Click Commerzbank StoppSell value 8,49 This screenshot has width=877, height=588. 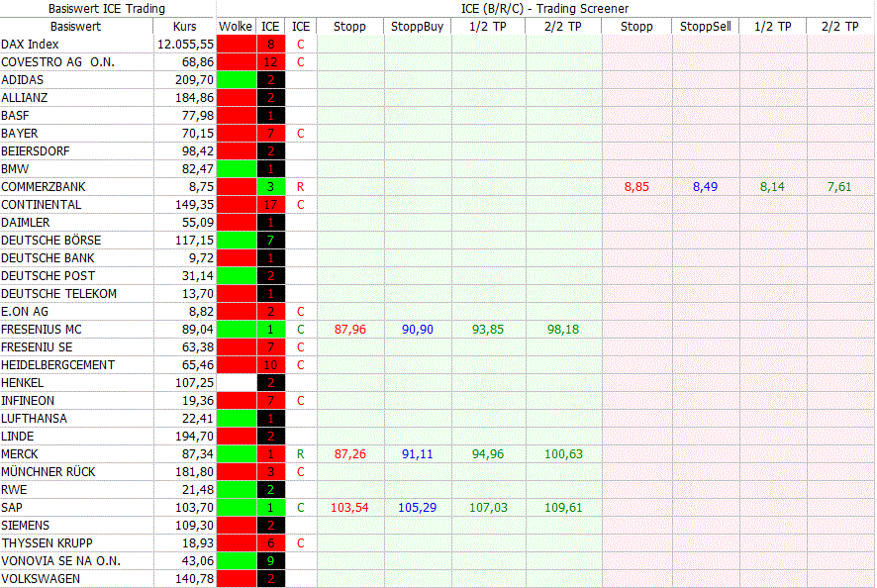pos(706,187)
